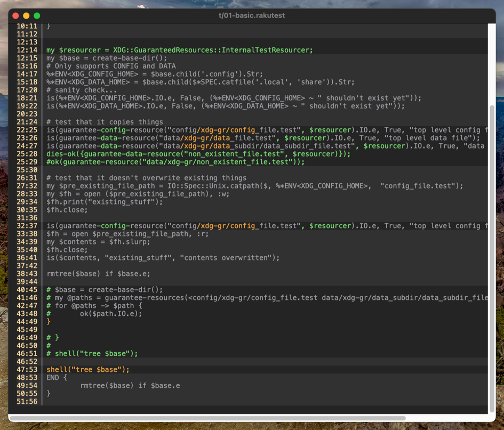Click the $fh.print("existing_stuff") statement

click(105, 202)
